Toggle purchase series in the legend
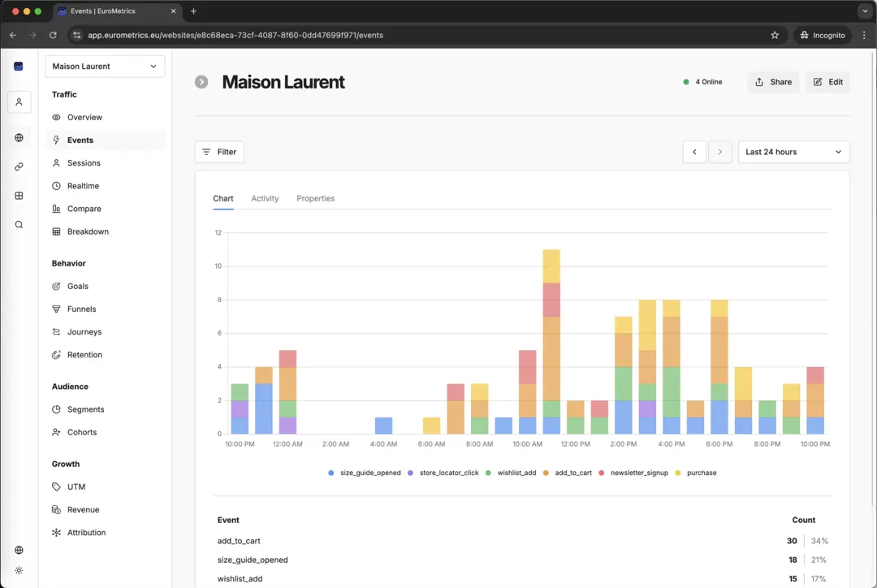Screen dimensions: 877x588 pyautogui.click(x=696, y=473)
